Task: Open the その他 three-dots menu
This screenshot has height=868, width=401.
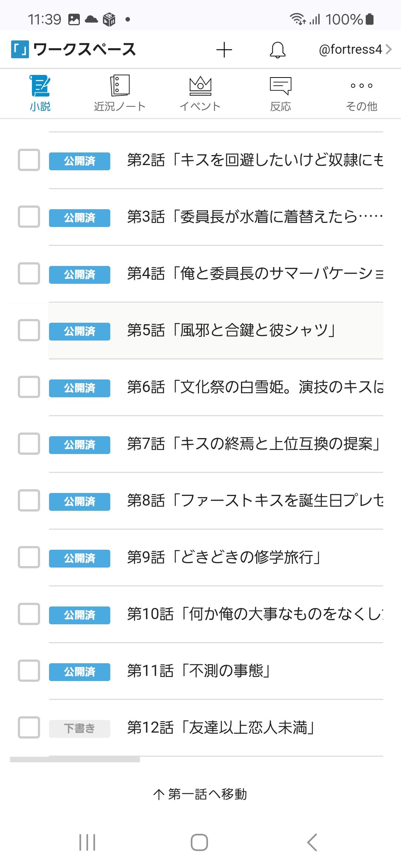Action: (x=361, y=86)
